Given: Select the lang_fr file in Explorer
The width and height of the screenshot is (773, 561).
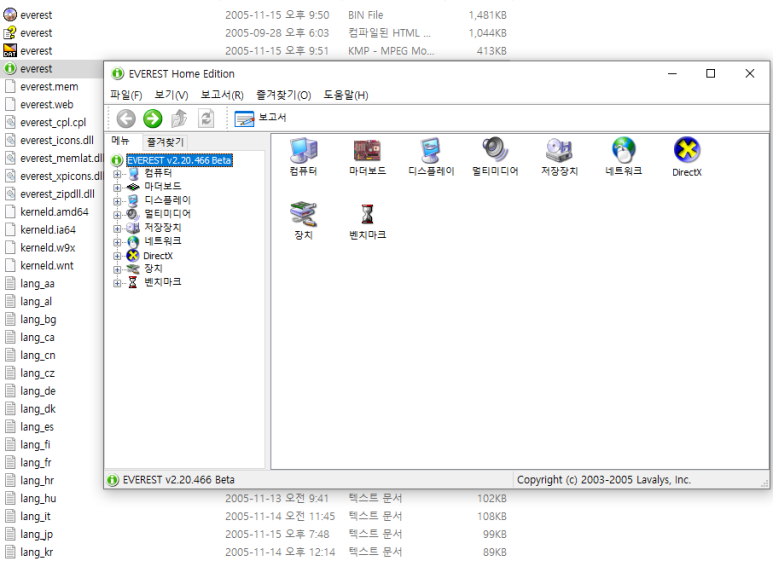Looking at the screenshot, I should click(35, 462).
